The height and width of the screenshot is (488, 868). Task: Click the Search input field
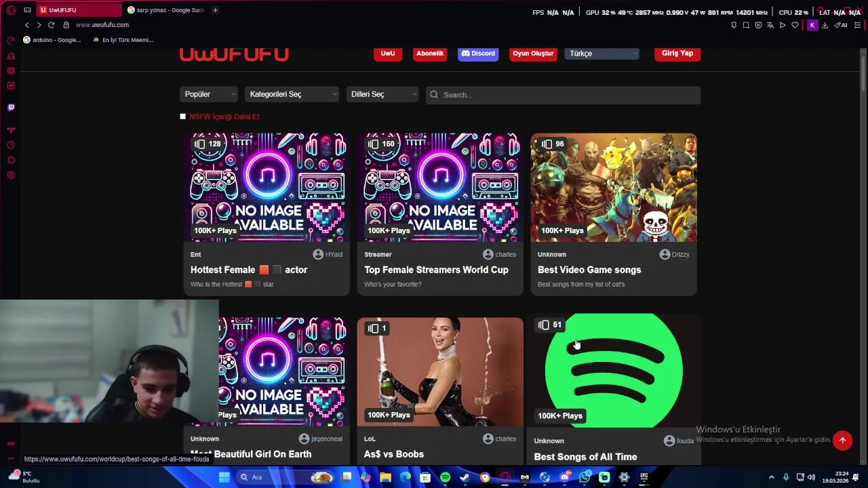click(563, 95)
